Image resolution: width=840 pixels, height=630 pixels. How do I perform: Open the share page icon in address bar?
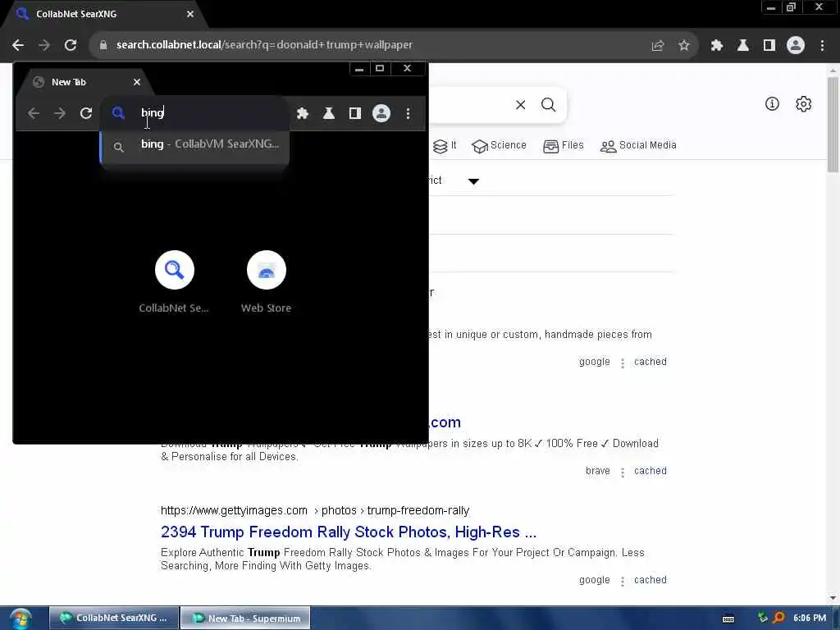(x=658, y=46)
